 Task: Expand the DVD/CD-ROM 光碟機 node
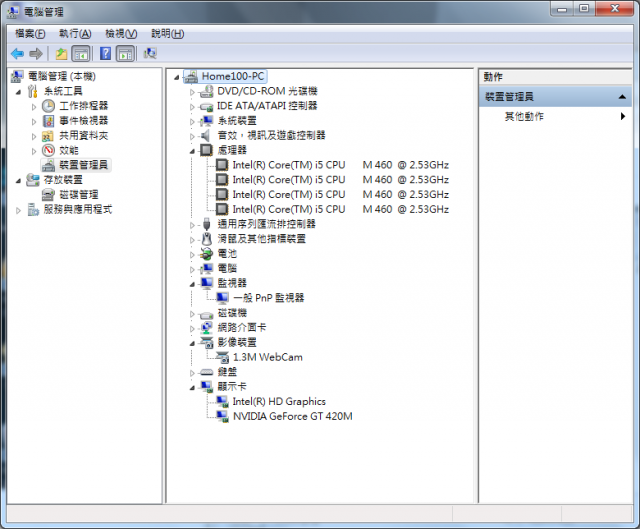coord(192,92)
